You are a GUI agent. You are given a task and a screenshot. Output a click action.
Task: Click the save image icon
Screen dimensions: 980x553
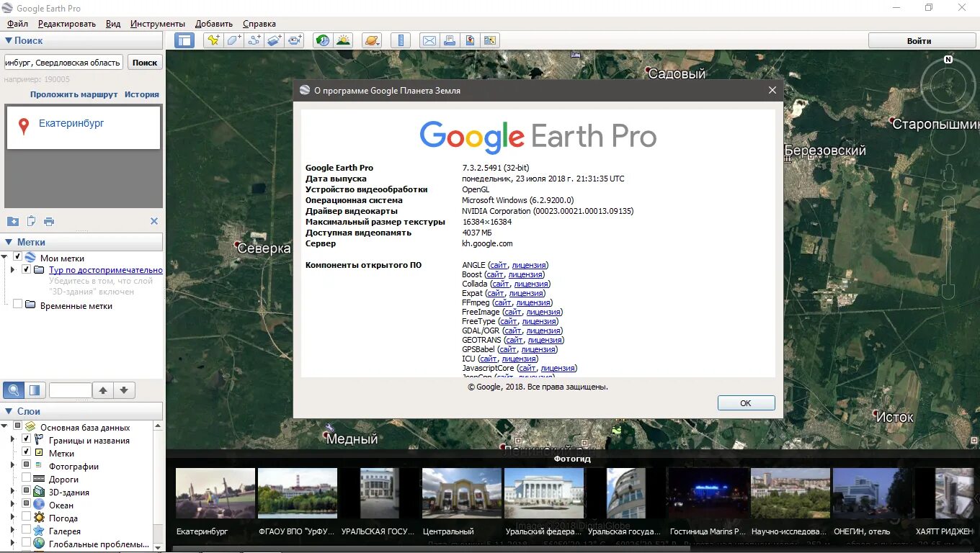point(469,40)
